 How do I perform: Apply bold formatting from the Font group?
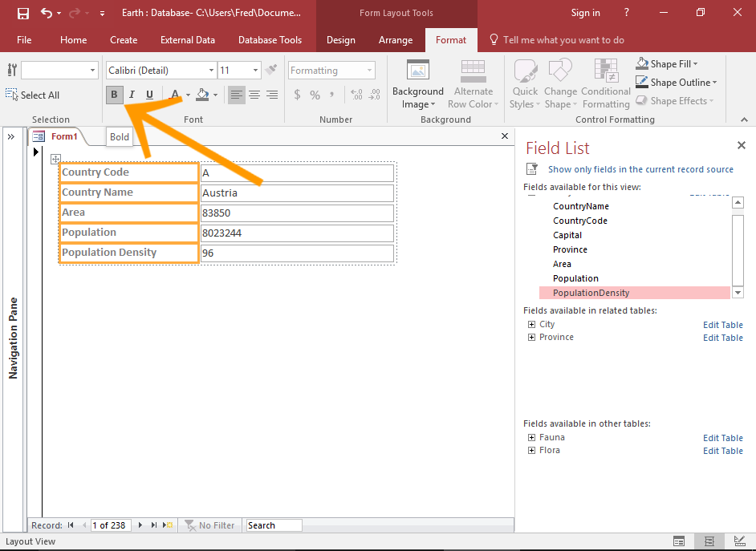point(114,94)
